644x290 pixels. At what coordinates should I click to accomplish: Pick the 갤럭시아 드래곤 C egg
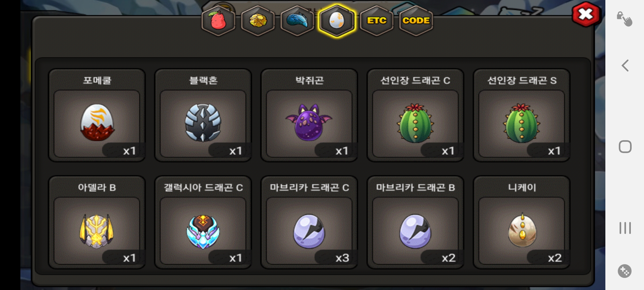203,222
